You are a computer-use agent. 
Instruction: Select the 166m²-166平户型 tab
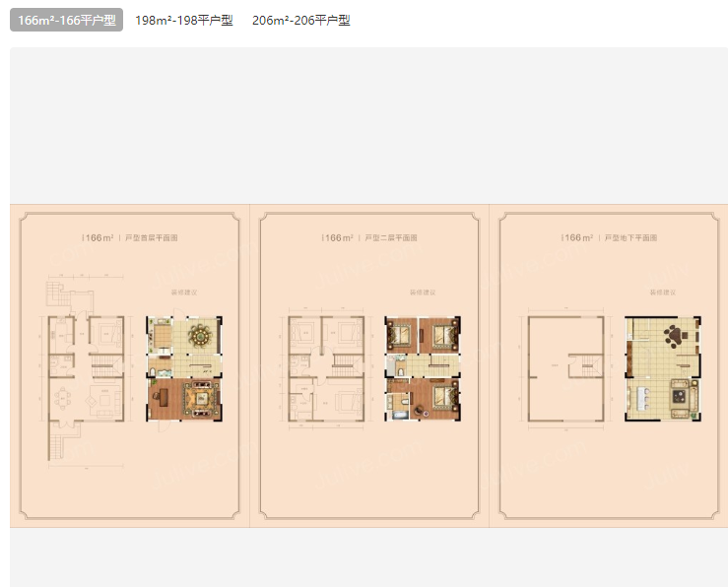click(66, 20)
